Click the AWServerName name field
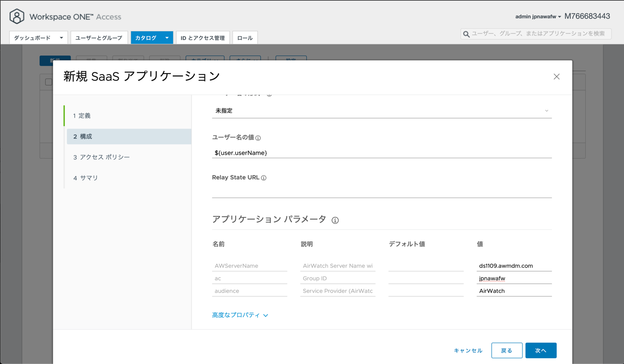The width and height of the screenshot is (624, 364). [x=250, y=266]
